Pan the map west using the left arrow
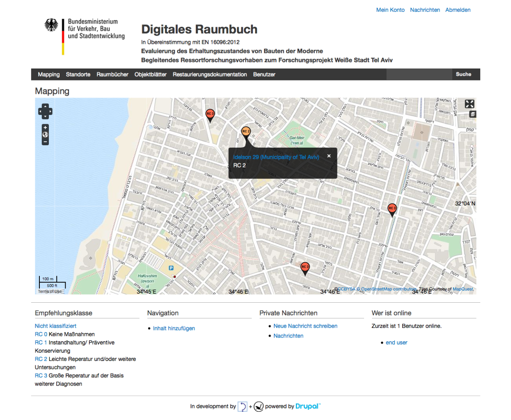 click(x=40, y=111)
